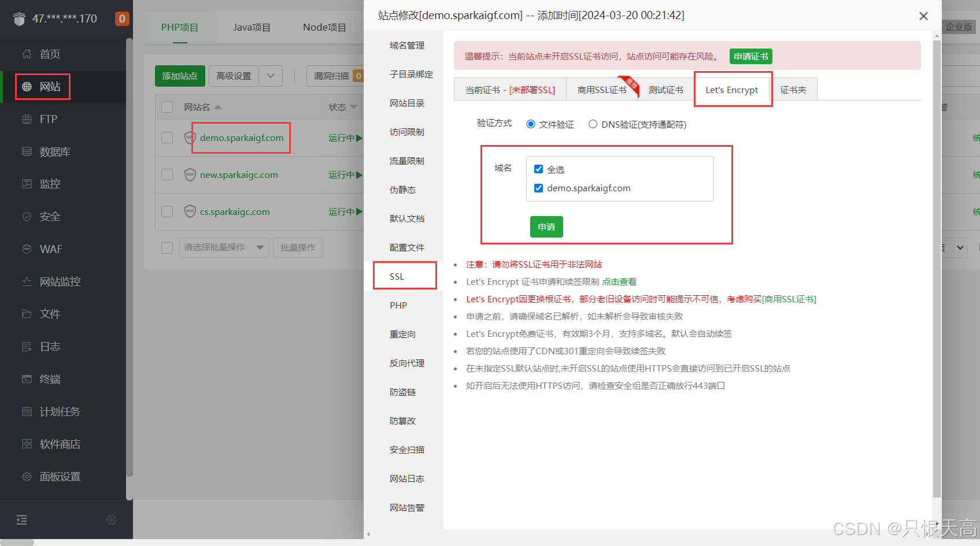Click the 批量操作 button

pyautogui.click(x=298, y=247)
